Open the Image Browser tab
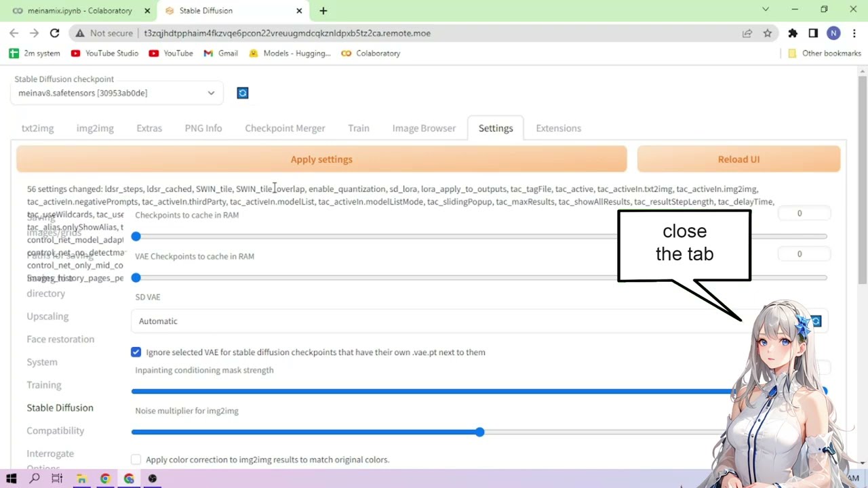868x488 pixels. point(424,128)
